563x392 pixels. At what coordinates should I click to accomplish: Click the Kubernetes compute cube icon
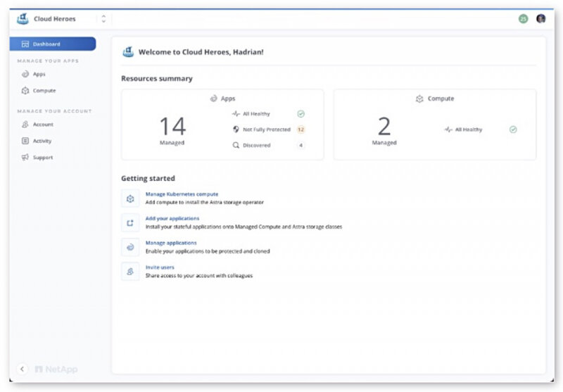point(130,198)
